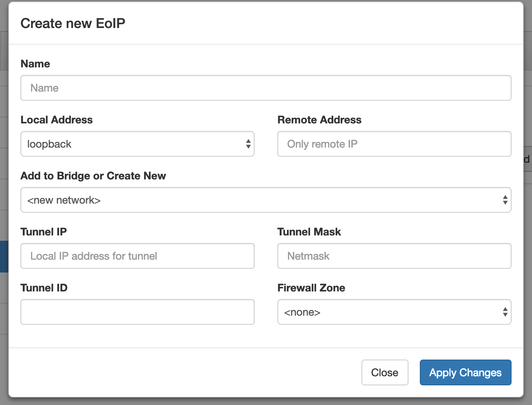Click the Tunnel IP label
Viewport: 532px width, 405px height.
[44, 232]
